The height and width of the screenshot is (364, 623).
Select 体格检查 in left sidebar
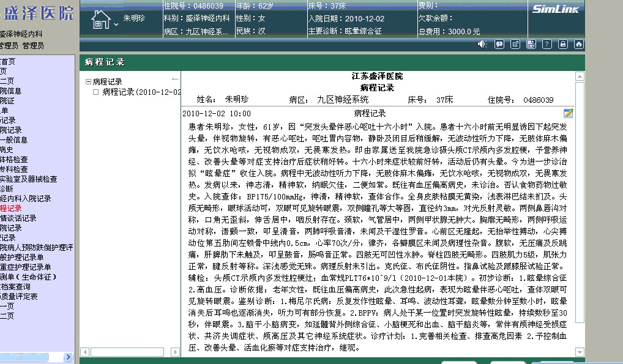13,159
